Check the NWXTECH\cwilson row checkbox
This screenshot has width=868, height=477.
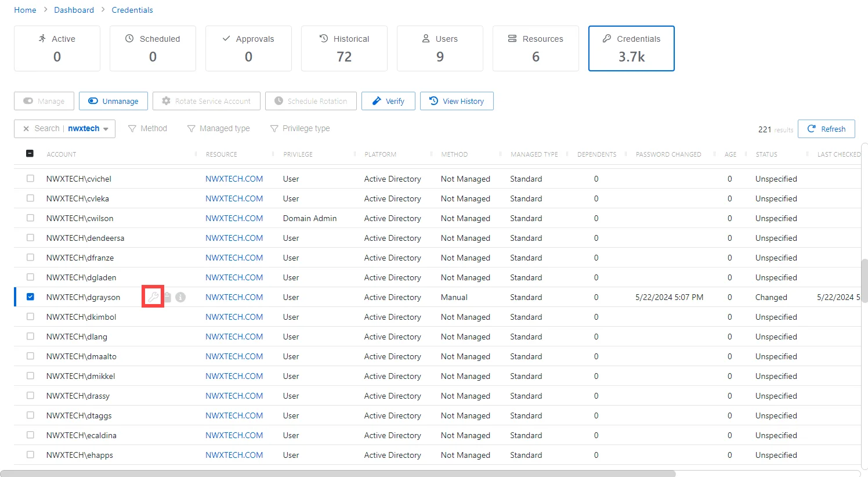coord(30,218)
